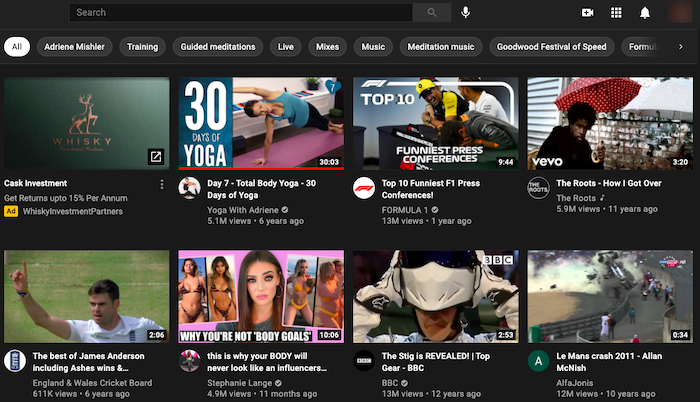Play the Top 10 Funniest Press Conferences thumbnail
Screen dimensions: 700x402
[436, 123]
